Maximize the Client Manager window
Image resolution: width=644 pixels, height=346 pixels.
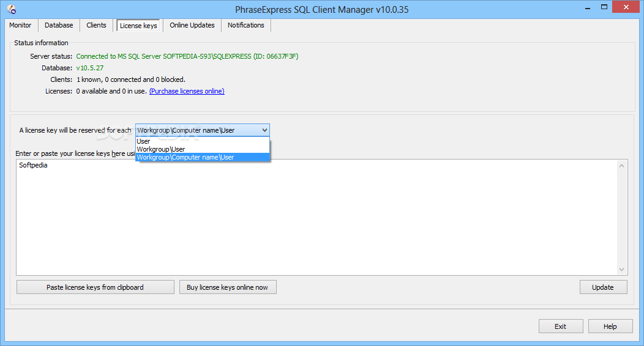604,7
